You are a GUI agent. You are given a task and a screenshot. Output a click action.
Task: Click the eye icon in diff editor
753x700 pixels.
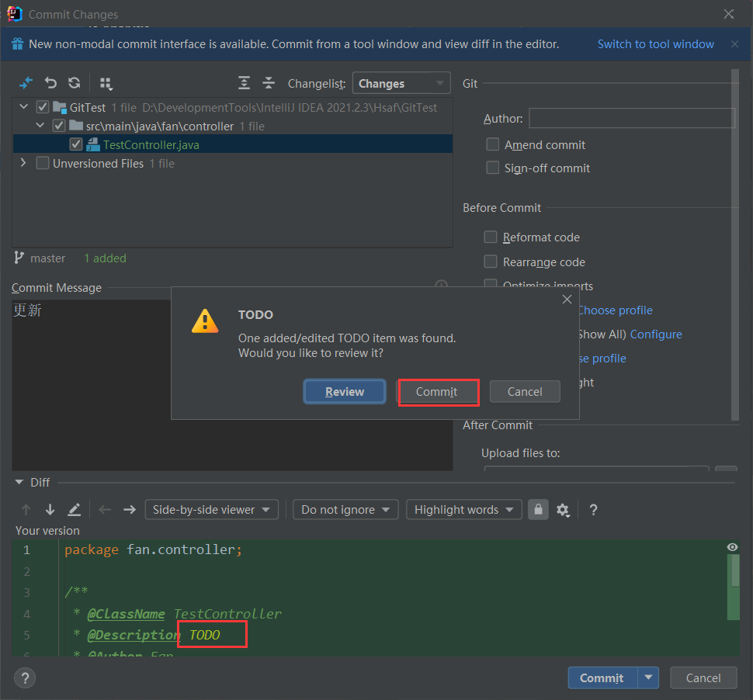732,547
